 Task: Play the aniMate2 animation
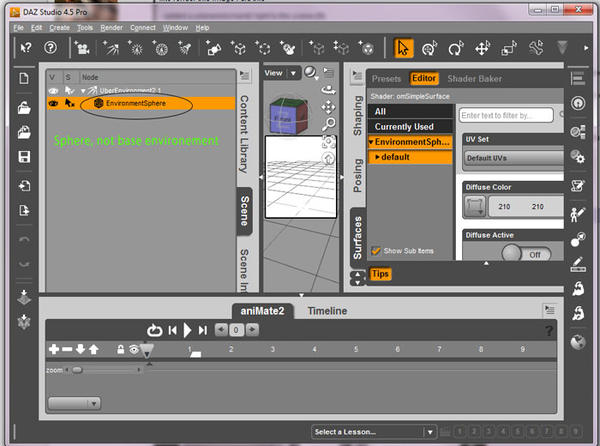pos(187,330)
